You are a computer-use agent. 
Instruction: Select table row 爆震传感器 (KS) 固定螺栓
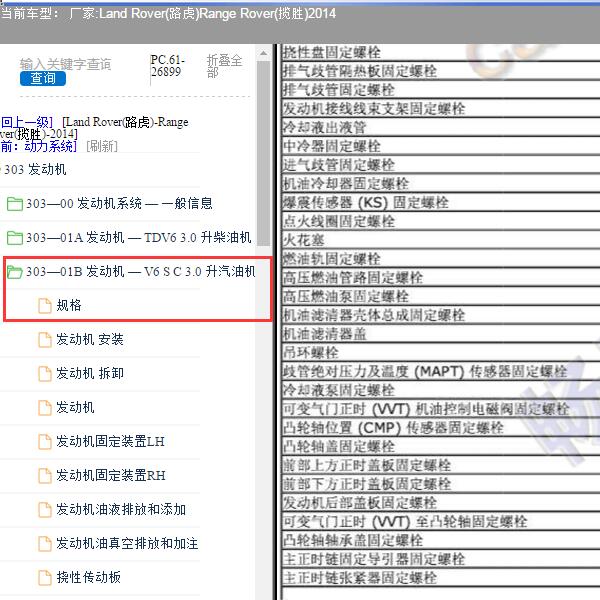[440, 202]
